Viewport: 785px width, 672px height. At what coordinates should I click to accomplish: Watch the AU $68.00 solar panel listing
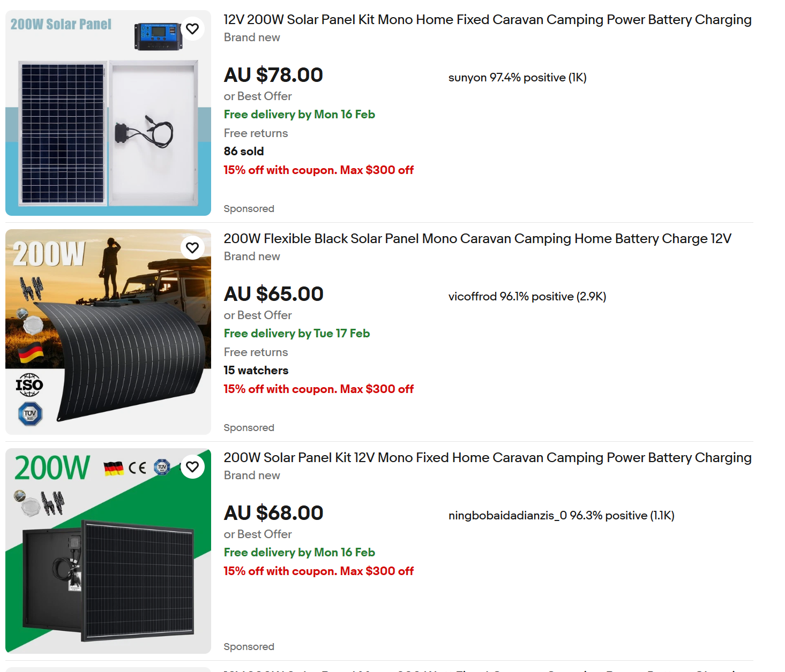(192, 467)
